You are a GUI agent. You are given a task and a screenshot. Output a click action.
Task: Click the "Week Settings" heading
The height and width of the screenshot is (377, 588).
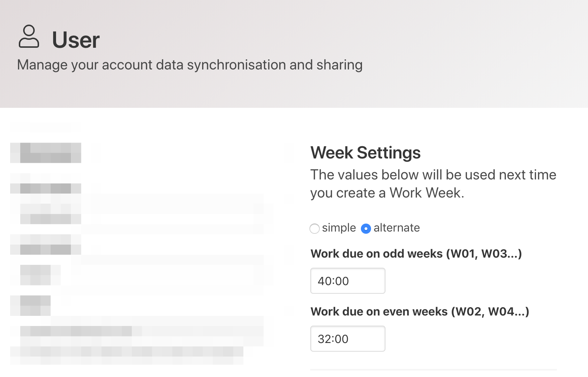coord(365,153)
